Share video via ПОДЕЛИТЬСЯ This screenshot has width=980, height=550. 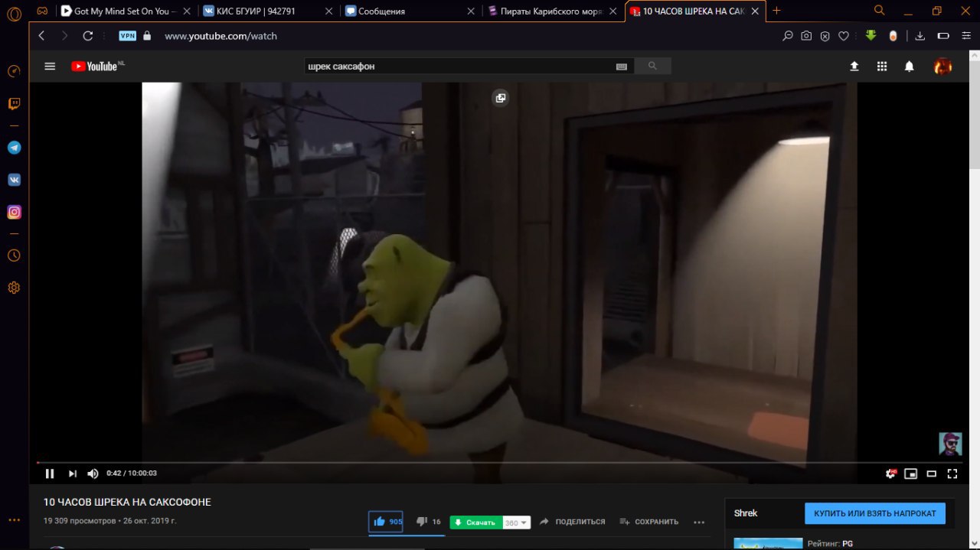coord(572,522)
